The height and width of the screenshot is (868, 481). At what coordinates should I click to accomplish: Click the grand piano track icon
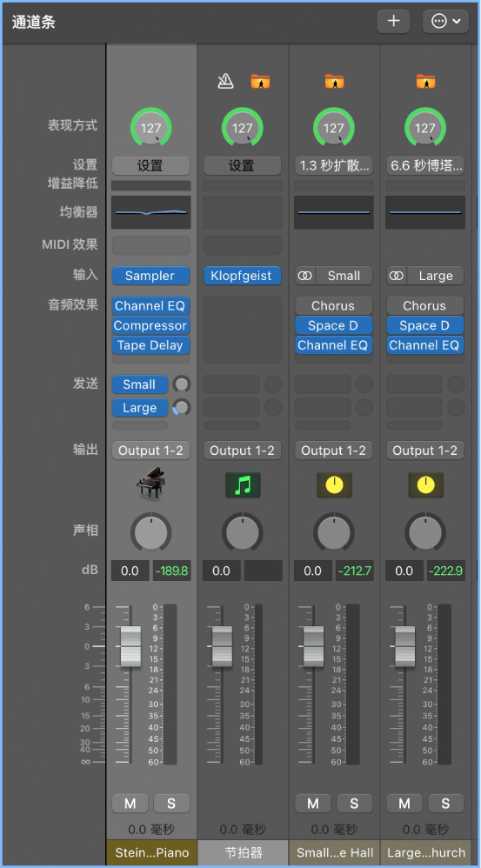[x=151, y=485]
